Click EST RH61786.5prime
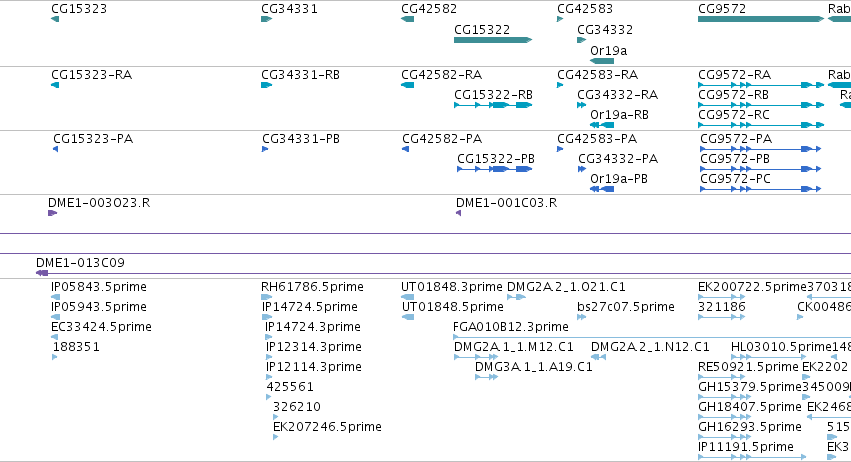The image size is (851, 462). point(312,287)
